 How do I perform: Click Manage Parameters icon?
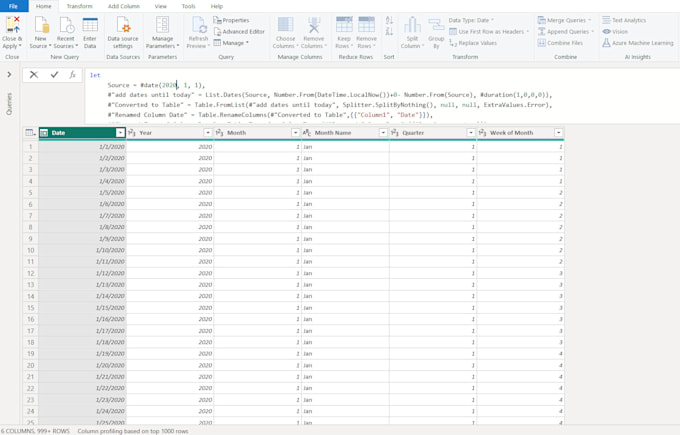point(163,25)
